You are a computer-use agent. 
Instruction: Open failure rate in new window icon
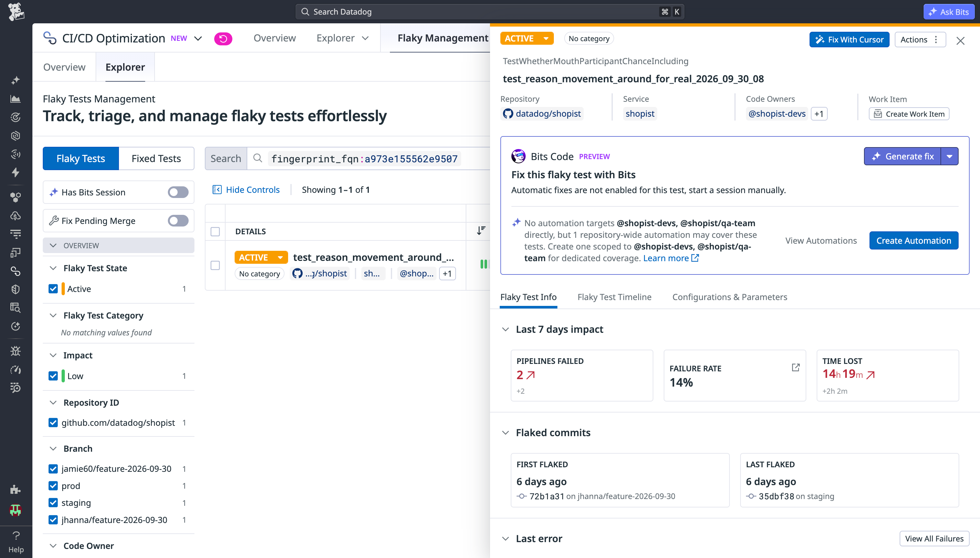796,367
